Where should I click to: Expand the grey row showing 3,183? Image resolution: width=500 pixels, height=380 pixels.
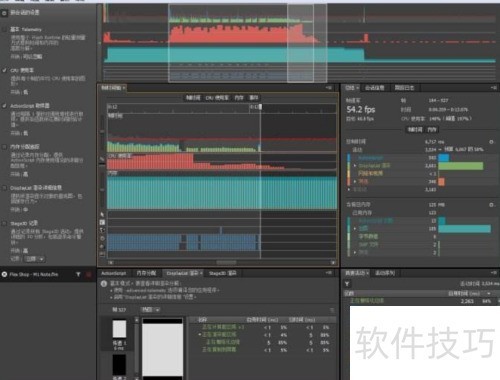pyautogui.click(x=349, y=189)
